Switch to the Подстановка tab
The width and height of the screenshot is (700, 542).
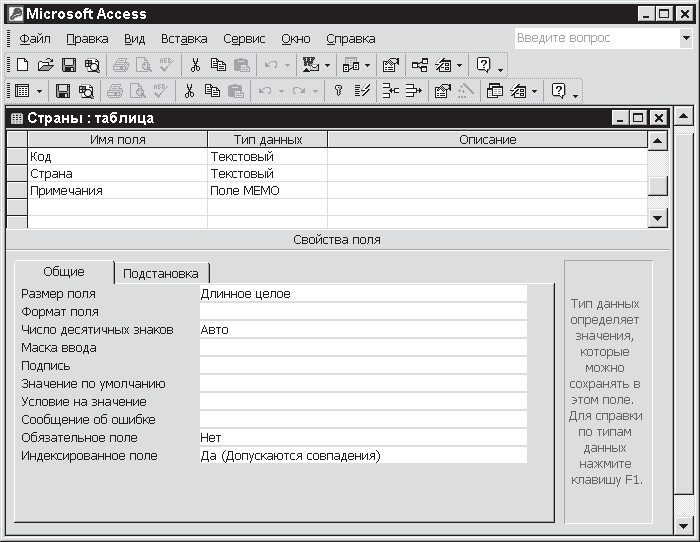(x=160, y=273)
